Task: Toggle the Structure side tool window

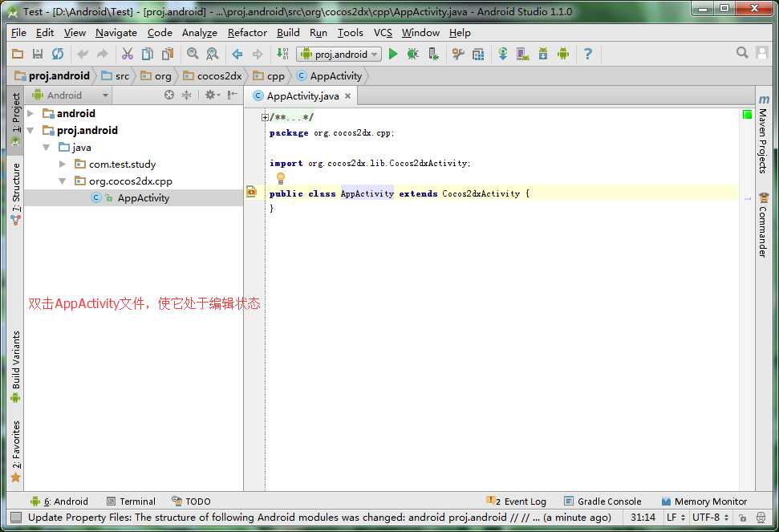Action: (16, 193)
